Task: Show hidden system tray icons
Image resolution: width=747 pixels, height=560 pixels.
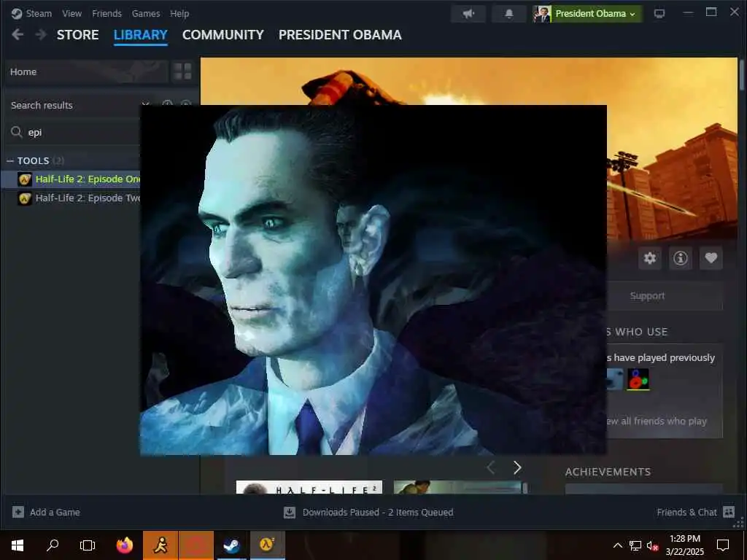Action: pyautogui.click(x=617, y=545)
